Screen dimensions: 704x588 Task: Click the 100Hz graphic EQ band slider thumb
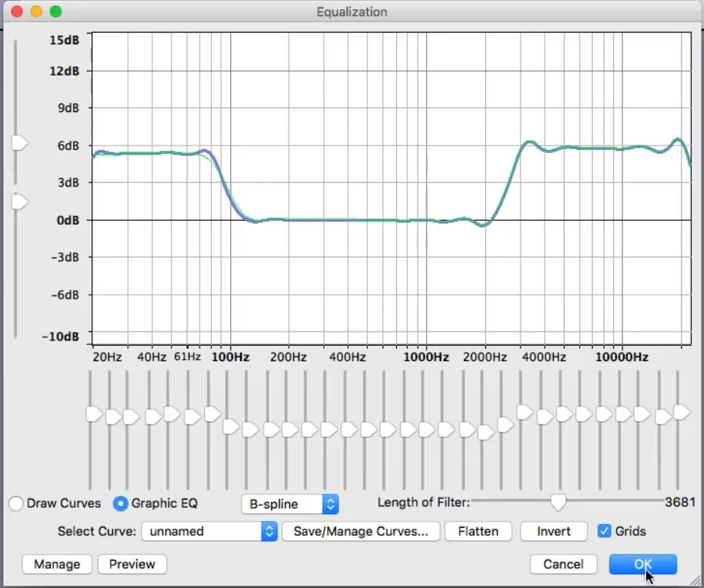click(x=231, y=427)
